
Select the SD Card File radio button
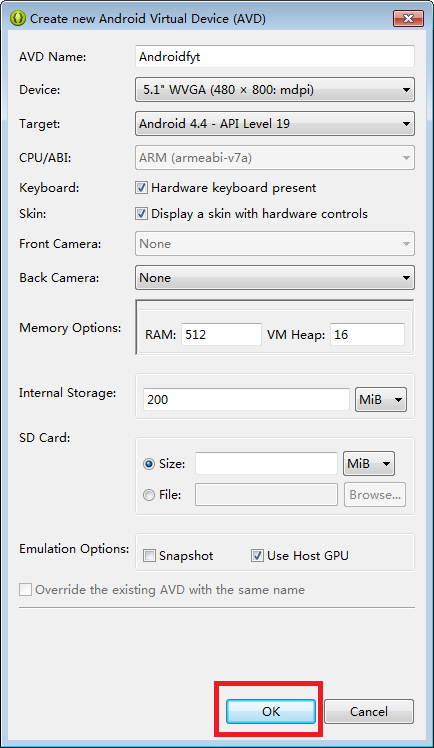[x=149, y=495]
